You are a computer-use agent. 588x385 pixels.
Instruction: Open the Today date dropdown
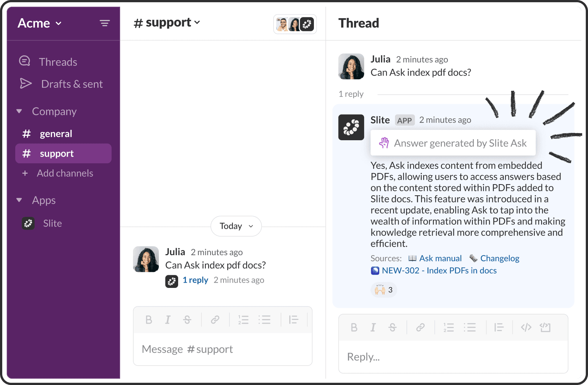pyautogui.click(x=236, y=226)
